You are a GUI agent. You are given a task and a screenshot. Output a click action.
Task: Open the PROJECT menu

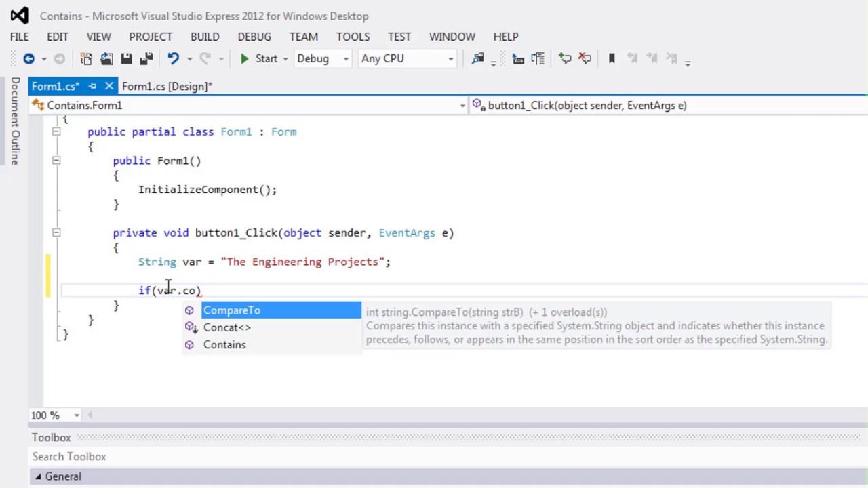(151, 37)
